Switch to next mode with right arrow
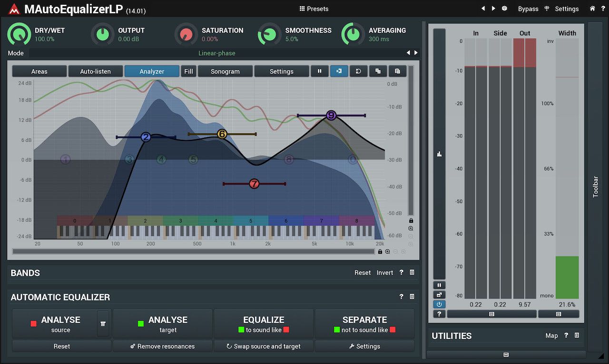This screenshot has width=609, height=364. click(x=416, y=53)
